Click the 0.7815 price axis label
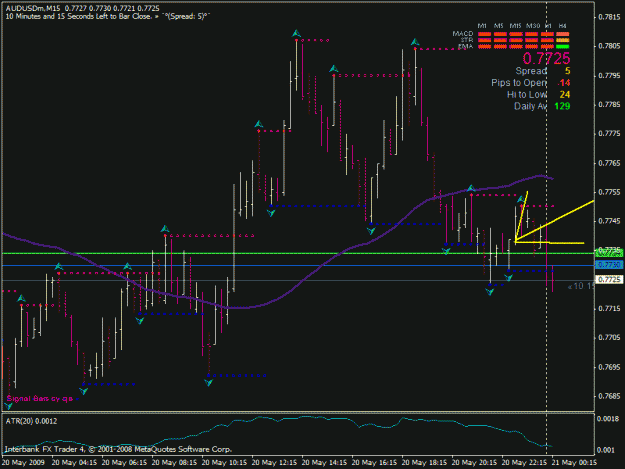Viewport: 625px width, 469px height. point(609,17)
